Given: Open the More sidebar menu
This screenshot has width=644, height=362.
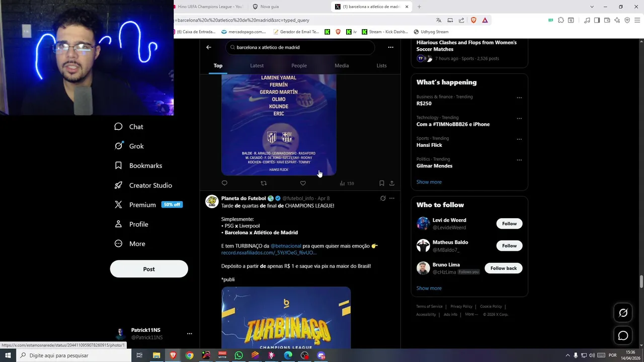Looking at the screenshot, I should click(x=130, y=244).
